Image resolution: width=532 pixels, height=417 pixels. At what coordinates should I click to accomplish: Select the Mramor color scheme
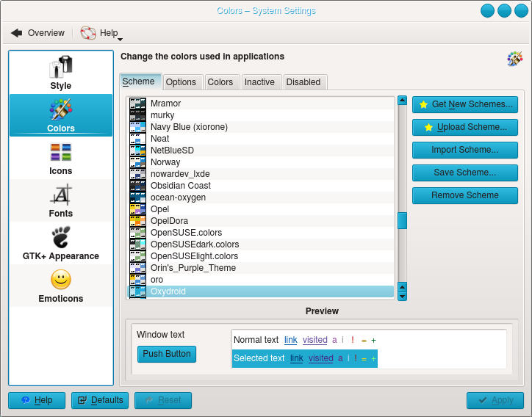(x=261, y=104)
